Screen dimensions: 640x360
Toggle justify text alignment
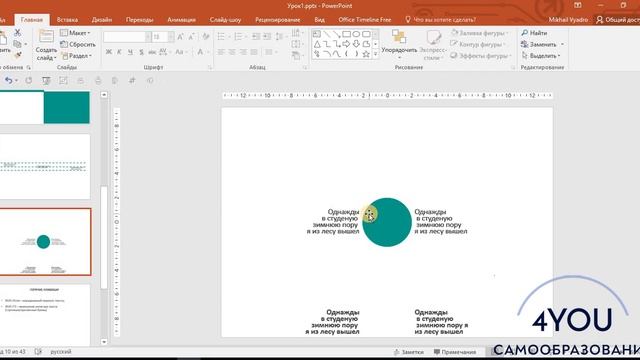point(254,52)
